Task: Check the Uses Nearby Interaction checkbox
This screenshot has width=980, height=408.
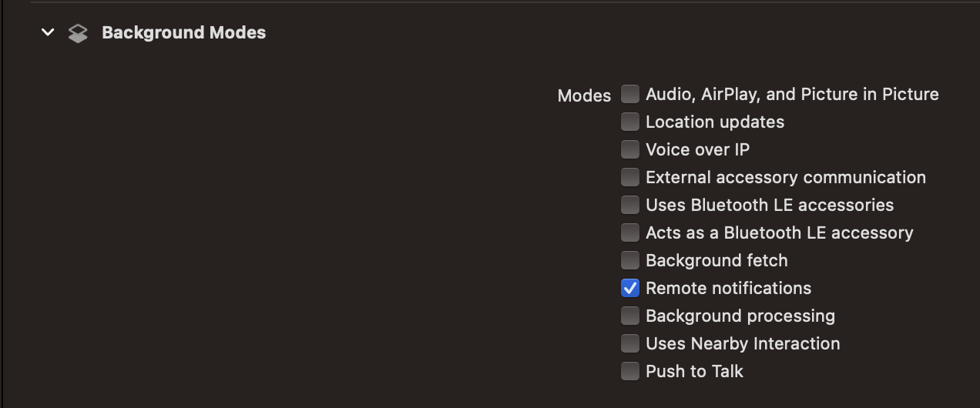Action: point(630,343)
